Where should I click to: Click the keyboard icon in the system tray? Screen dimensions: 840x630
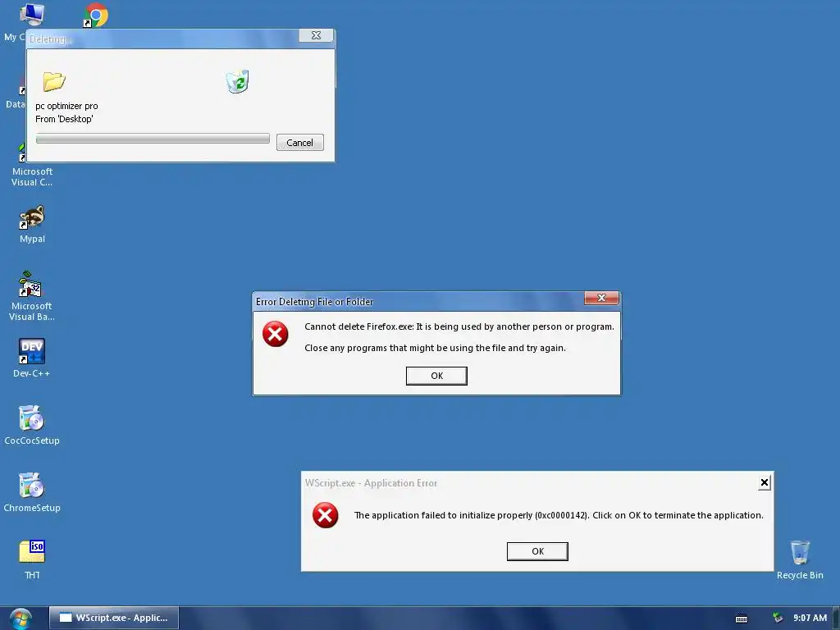pos(742,619)
